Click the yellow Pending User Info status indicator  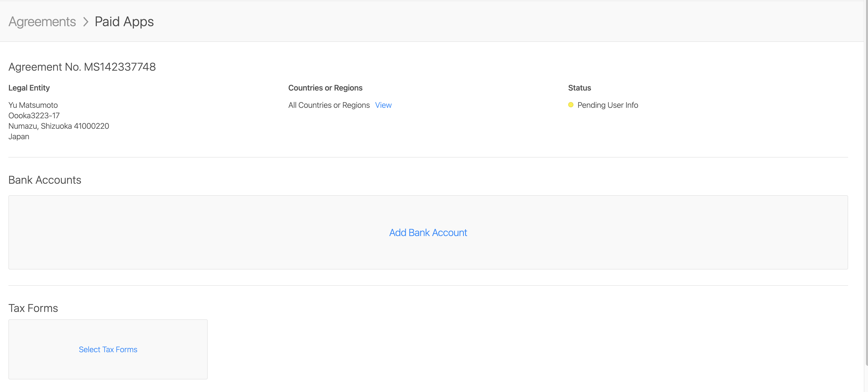coord(571,105)
